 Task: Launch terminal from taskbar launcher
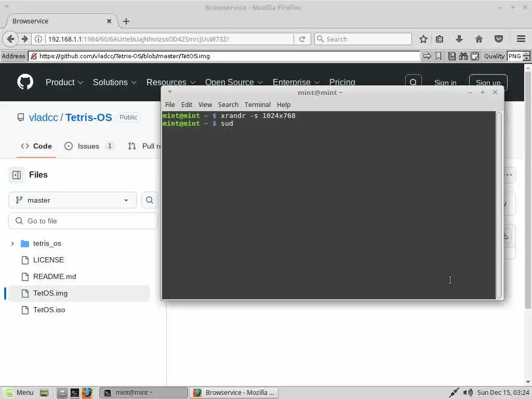[x=74, y=393]
